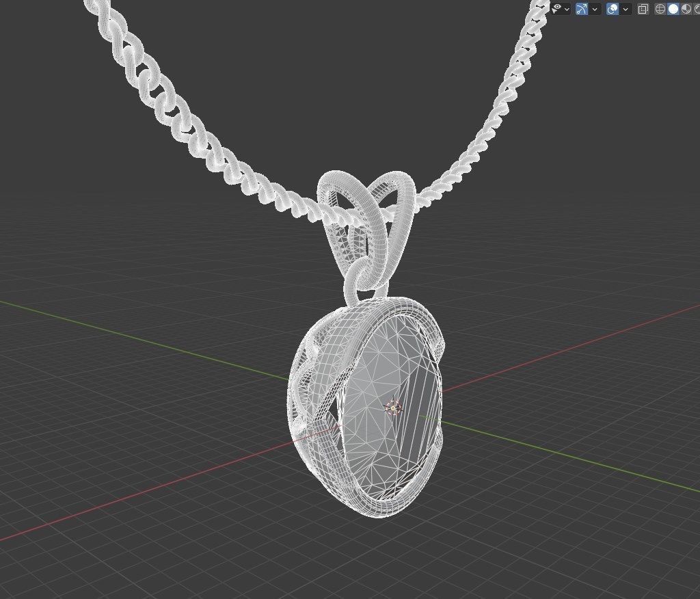The width and height of the screenshot is (700, 599).
Task: Open the selectability and visibility filter
Action: point(556,9)
